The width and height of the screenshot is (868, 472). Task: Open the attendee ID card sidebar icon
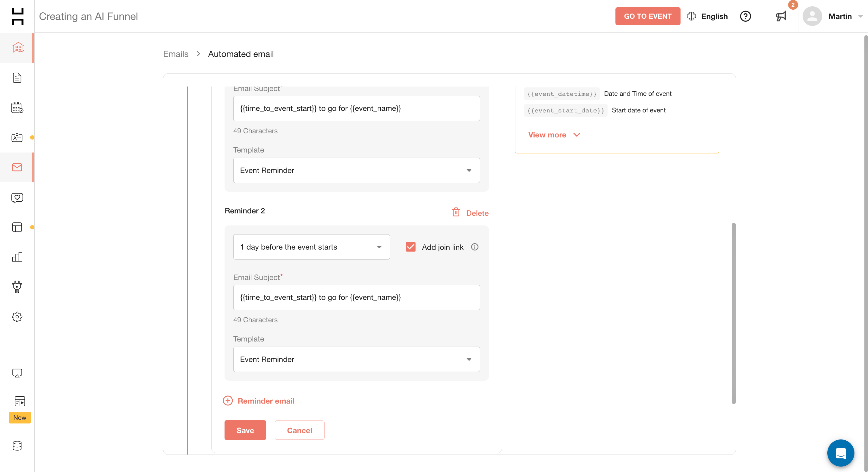click(x=17, y=137)
